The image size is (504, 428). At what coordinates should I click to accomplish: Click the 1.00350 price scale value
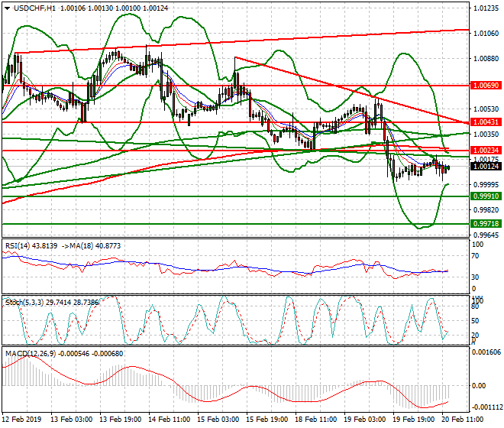(486, 135)
